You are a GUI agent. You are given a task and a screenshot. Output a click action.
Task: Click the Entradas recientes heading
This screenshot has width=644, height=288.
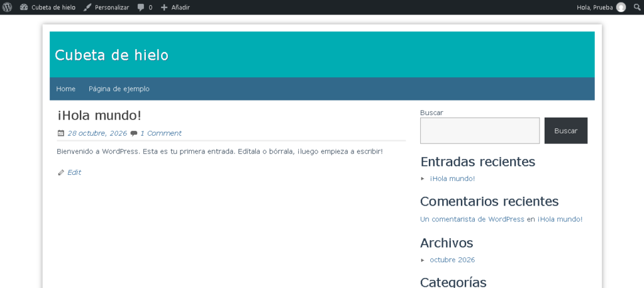478,162
